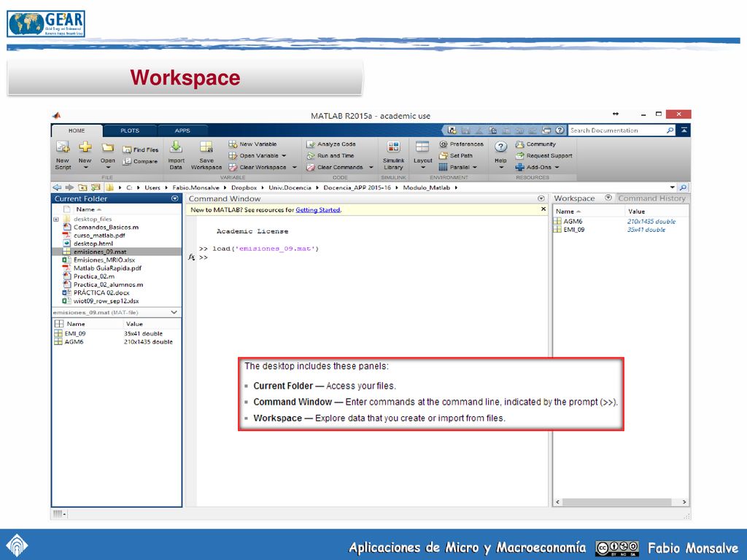Screen dimensions: 747x560
Task: Click Modulo_Matlab in the path bar
Action: [426, 187]
